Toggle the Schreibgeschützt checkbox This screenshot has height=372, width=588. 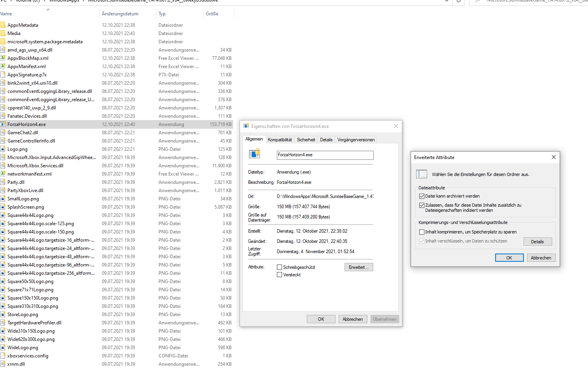click(280, 267)
